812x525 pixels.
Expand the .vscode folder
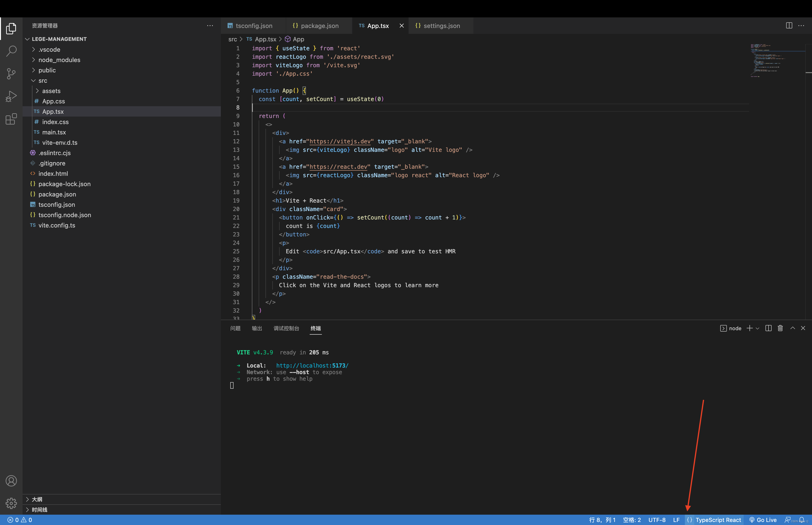coord(122,49)
